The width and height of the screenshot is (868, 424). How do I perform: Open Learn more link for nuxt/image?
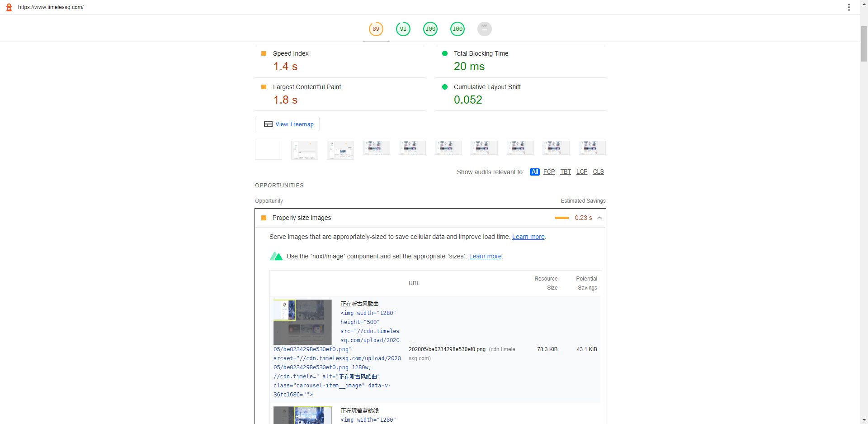(485, 256)
